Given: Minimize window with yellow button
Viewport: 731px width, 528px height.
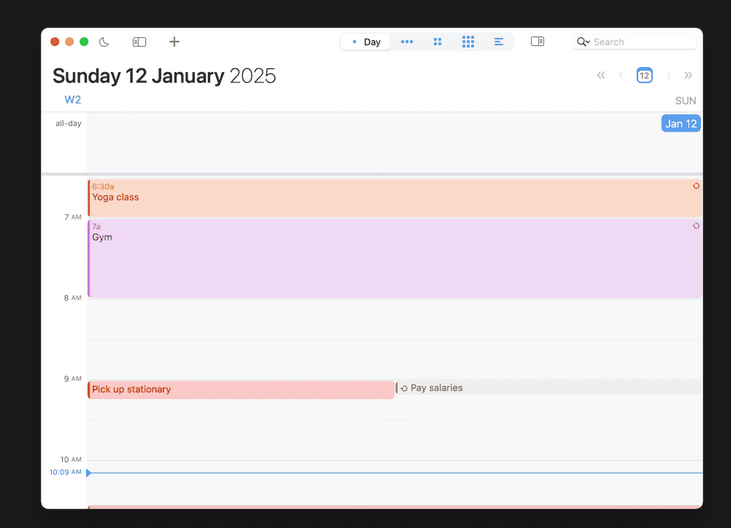Looking at the screenshot, I should 69,42.
